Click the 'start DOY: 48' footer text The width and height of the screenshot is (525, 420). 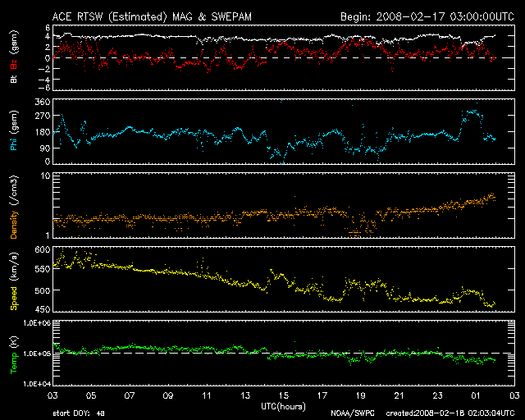pos(79,413)
